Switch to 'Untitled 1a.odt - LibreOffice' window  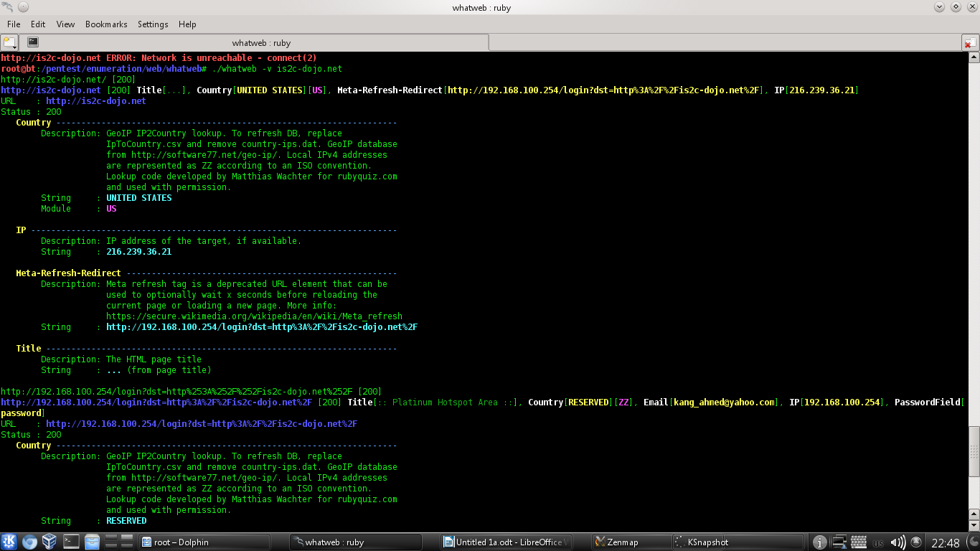[x=507, y=542]
